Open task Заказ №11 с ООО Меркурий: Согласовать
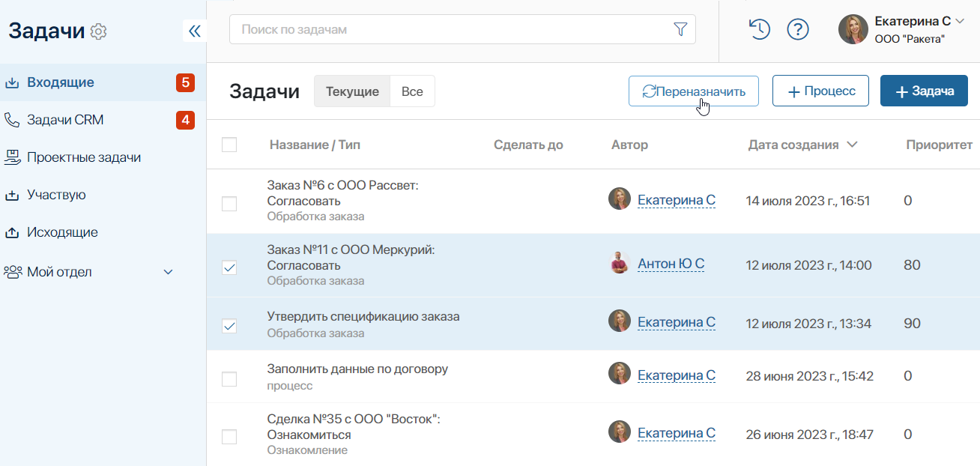This screenshot has width=980, height=466. 351,258
